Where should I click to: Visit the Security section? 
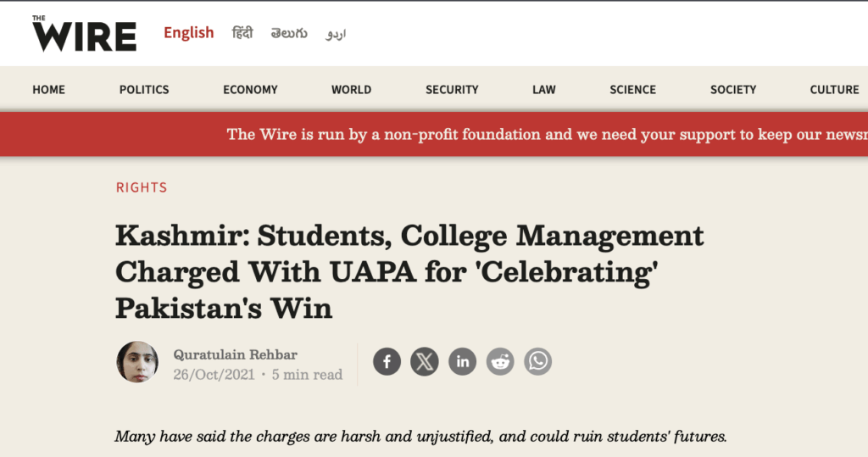(452, 89)
